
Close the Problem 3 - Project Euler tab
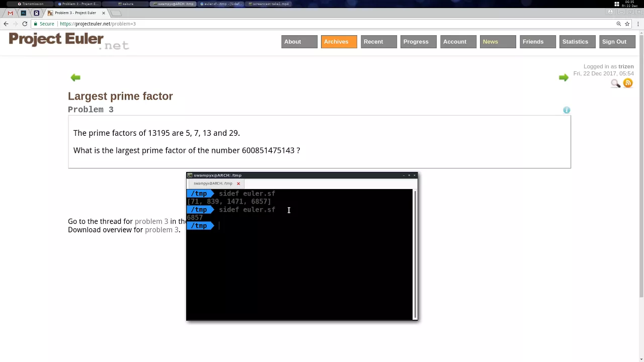coord(104,13)
